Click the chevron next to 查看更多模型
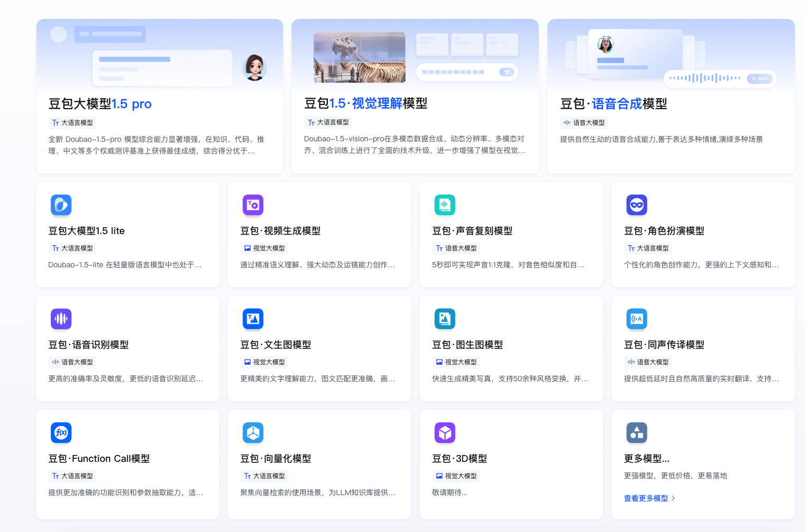Screen dimensions: 805x532 [673, 498]
